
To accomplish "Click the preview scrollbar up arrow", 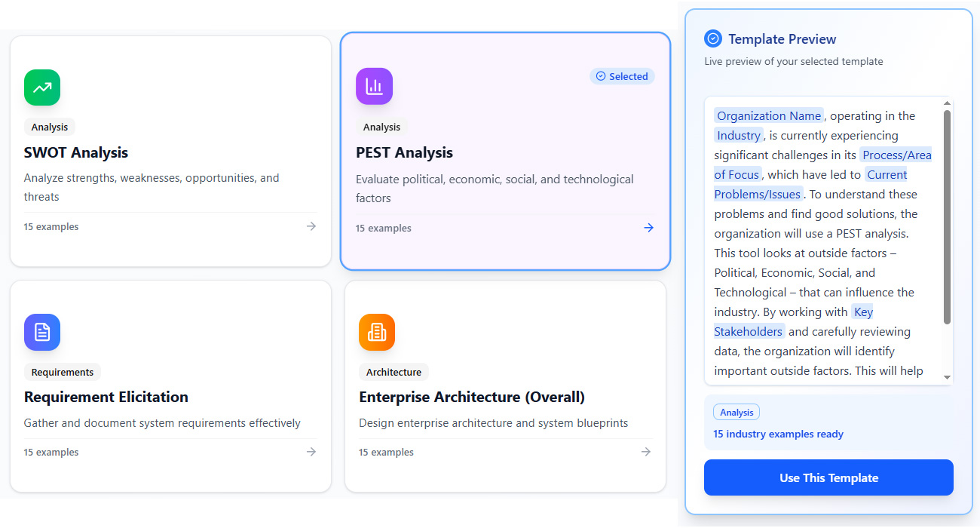I will click(948, 103).
